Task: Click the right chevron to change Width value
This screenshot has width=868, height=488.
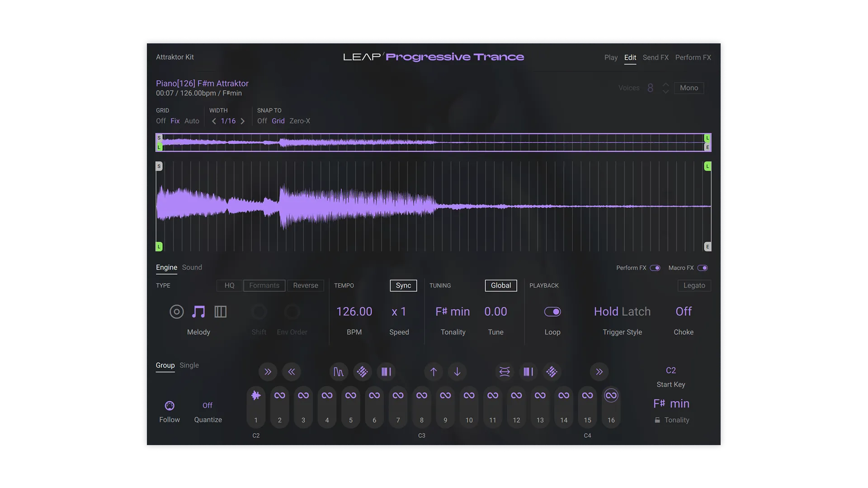Action: click(x=242, y=121)
